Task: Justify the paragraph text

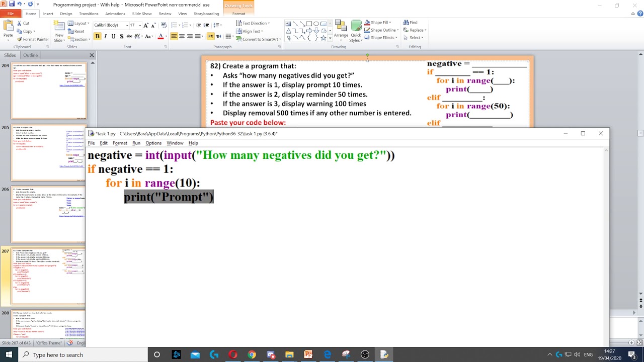Action: click(198, 36)
